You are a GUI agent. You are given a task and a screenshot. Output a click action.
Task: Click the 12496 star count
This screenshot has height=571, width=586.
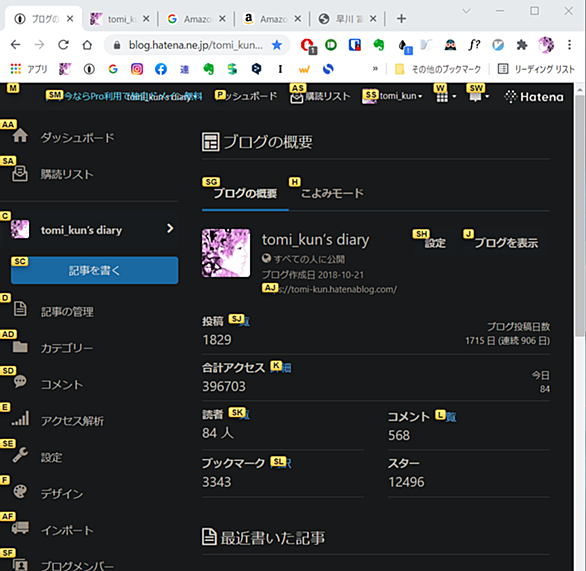(406, 482)
